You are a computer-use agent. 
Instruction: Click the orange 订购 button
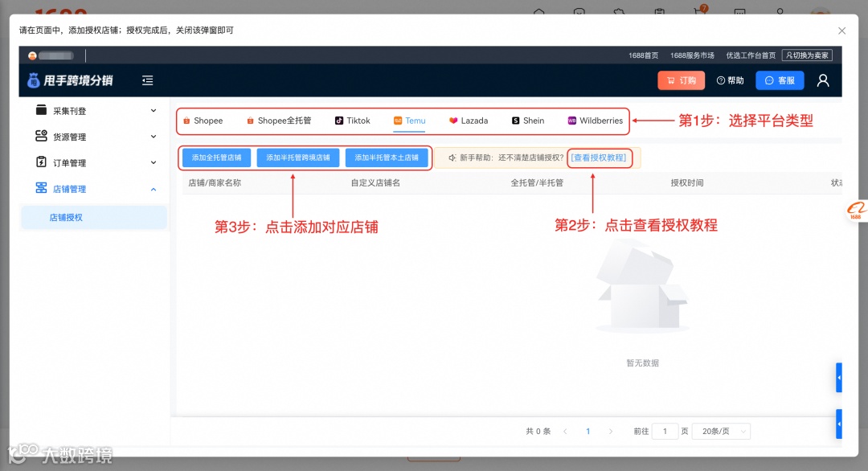click(681, 81)
